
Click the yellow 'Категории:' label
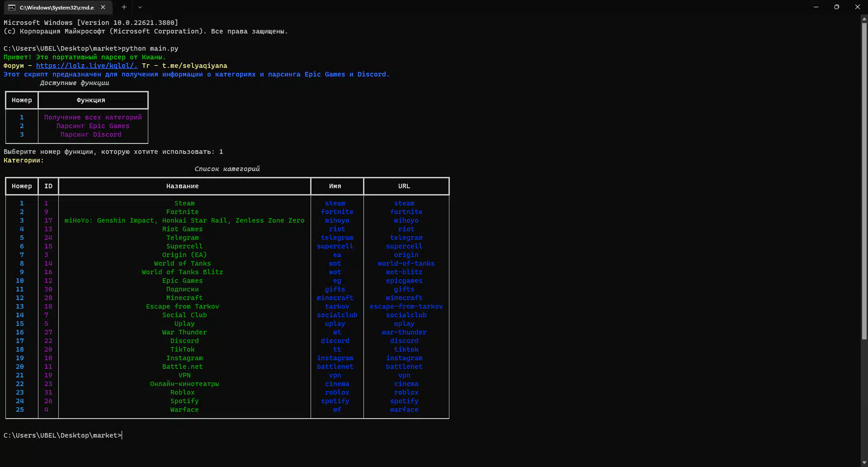[24, 160]
